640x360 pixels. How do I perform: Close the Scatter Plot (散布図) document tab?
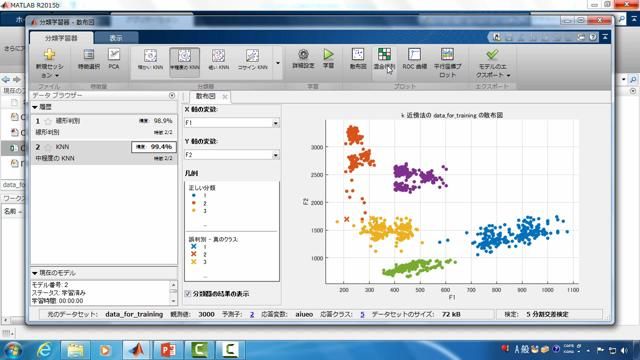[224, 97]
